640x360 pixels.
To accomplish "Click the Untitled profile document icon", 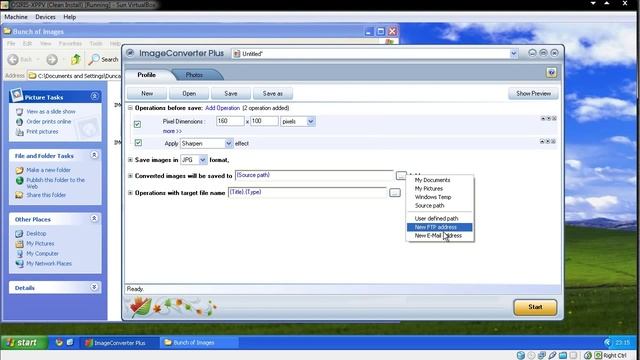I will coord(236,53).
